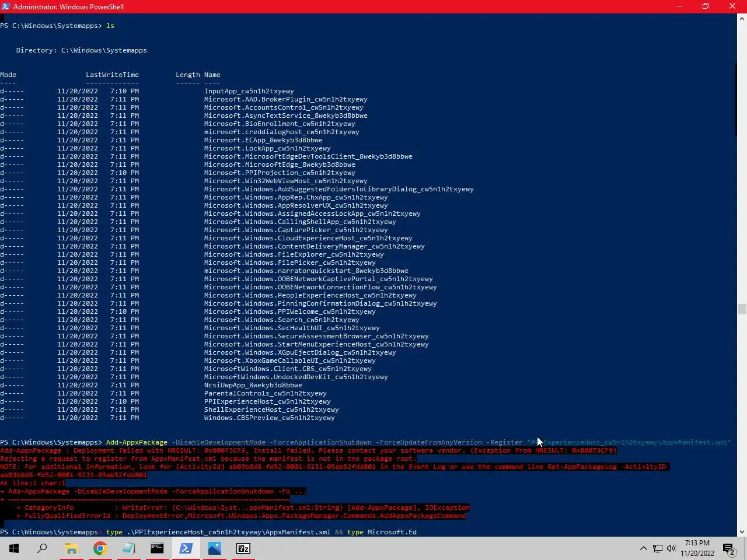Screen dimensions: 747x560
Task: Open the PowerShell title bar system icon
Action: (6, 6)
